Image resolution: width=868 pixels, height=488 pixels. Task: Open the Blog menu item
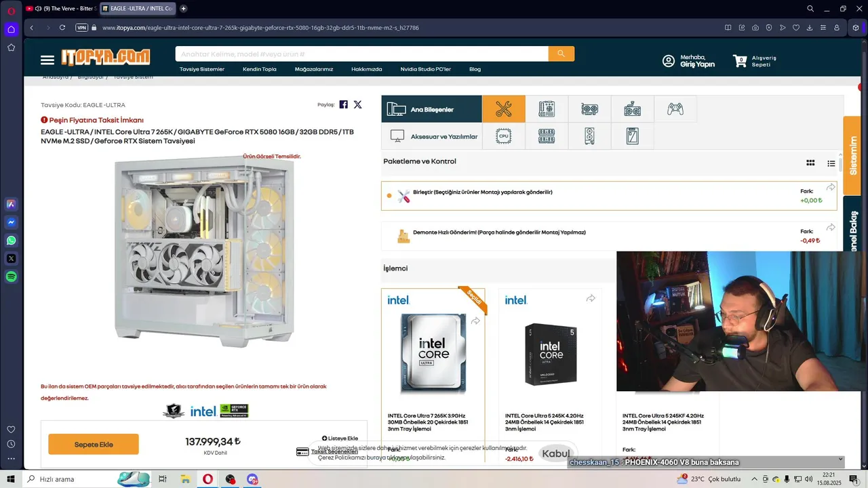tap(475, 69)
